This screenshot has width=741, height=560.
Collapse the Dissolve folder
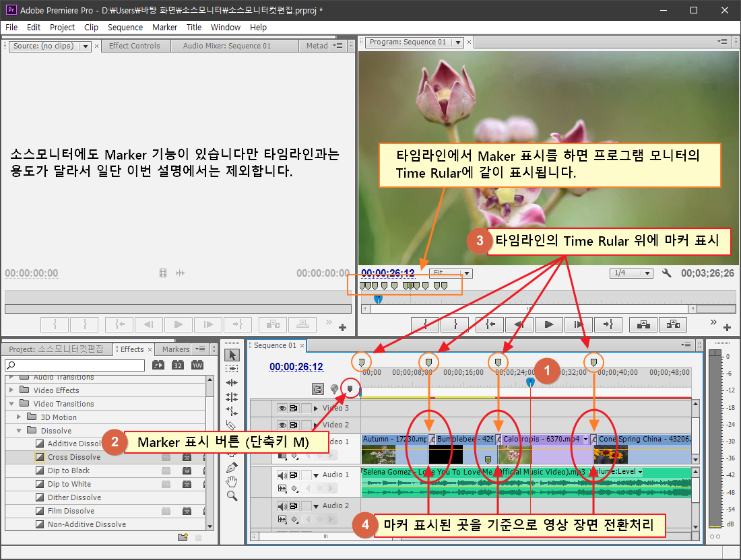click(19, 431)
